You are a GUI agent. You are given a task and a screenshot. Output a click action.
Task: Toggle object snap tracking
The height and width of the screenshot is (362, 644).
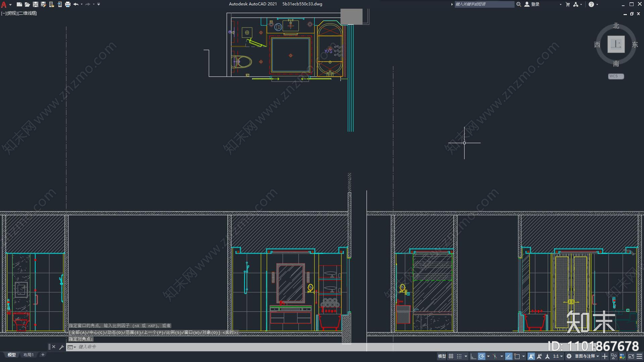[509, 356]
